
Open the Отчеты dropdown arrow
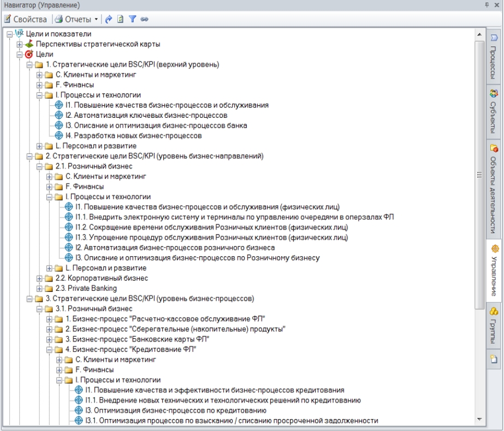[97, 19]
